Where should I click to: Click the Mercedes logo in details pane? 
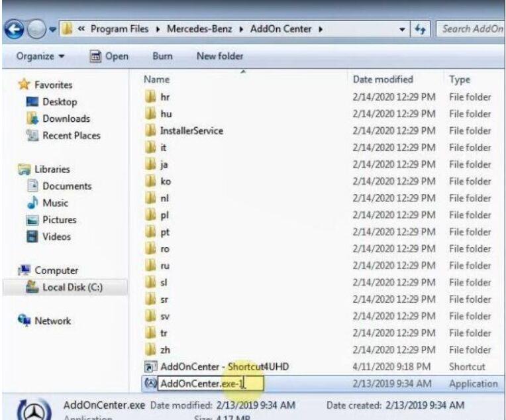point(34,411)
